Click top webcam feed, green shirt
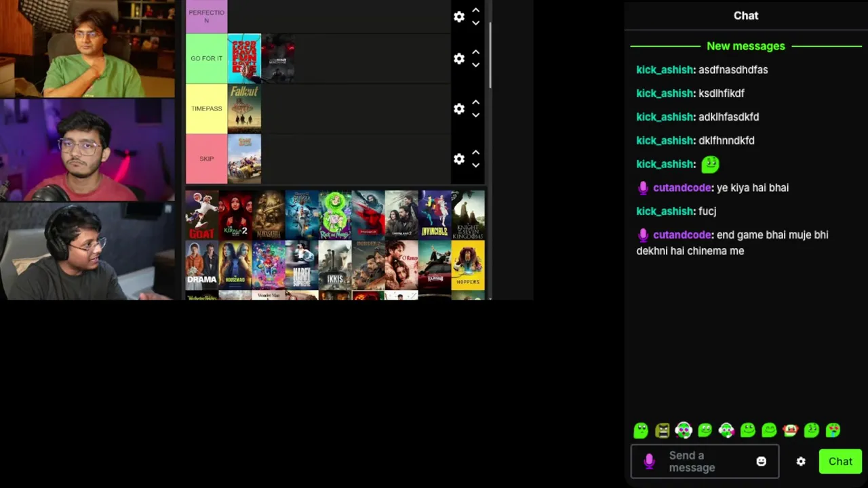This screenshot has height=488, width=868. (x=87, y=49)
